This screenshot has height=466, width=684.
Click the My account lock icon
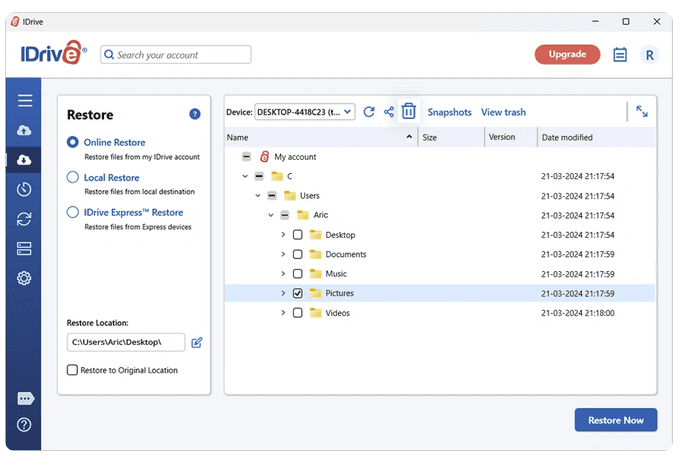pos(264,156)
